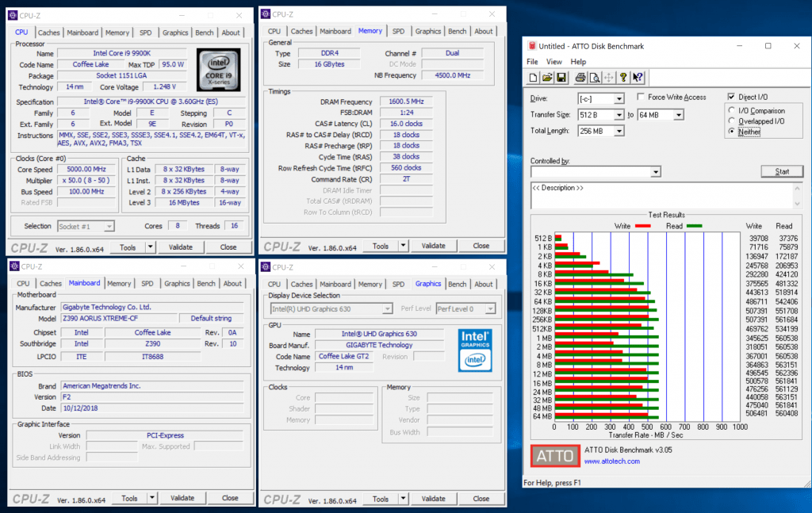Open the 64 MB maximum transfer size dropdown
This screenshot has width=812, height=513.
click(679, 115)
